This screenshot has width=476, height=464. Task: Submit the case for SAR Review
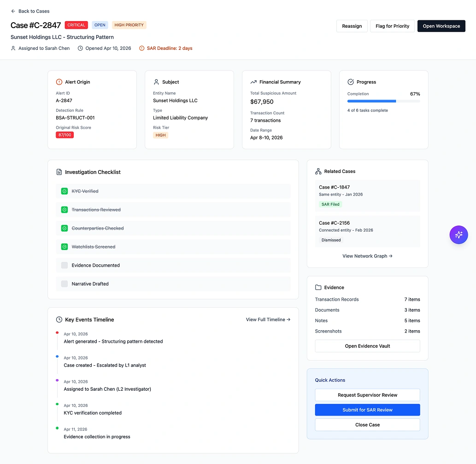pos(367,410)
